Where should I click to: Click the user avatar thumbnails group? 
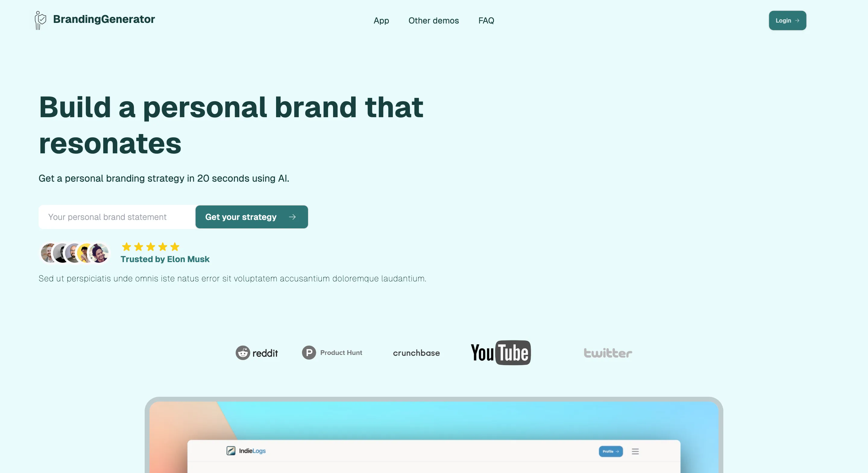tap(74, 253)
